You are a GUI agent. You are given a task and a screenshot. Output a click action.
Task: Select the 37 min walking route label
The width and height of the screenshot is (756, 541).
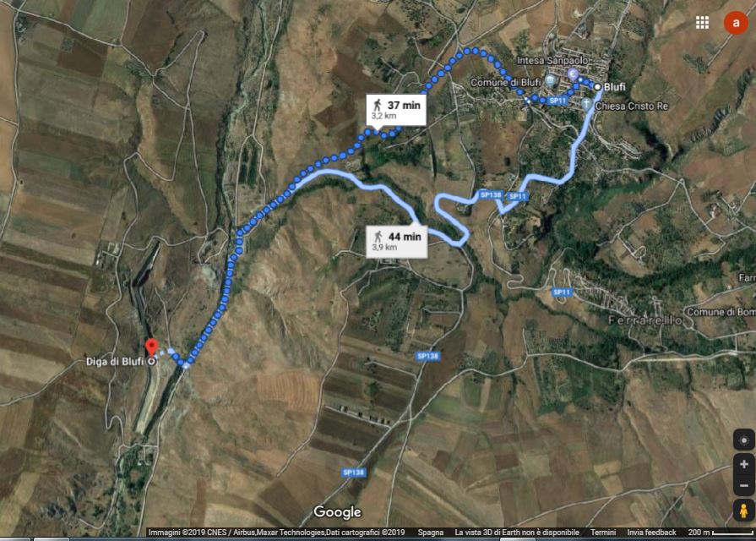396,111
